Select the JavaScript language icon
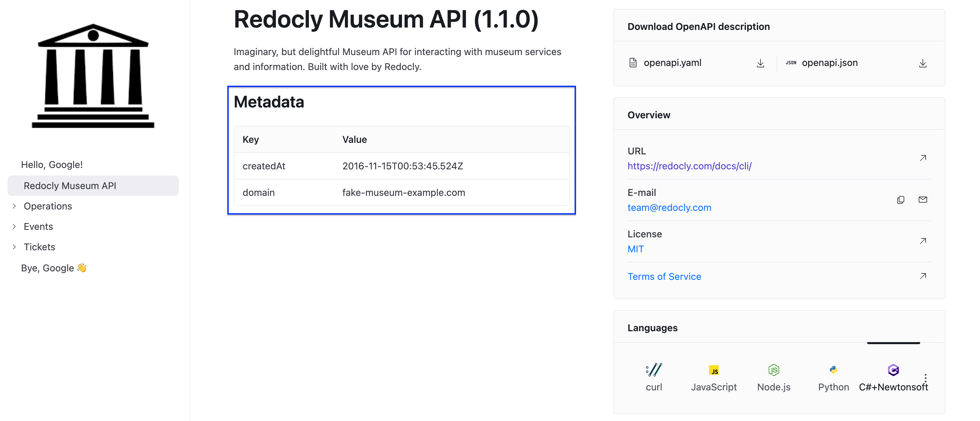The width and height of the screenshot is (980, 421). pos(714,370)
